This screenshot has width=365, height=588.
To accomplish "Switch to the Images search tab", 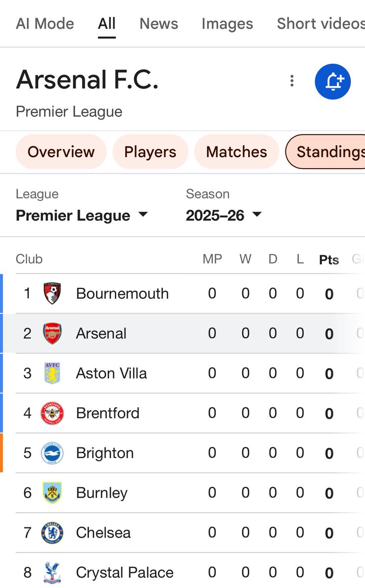I will [x=227, y=24].
